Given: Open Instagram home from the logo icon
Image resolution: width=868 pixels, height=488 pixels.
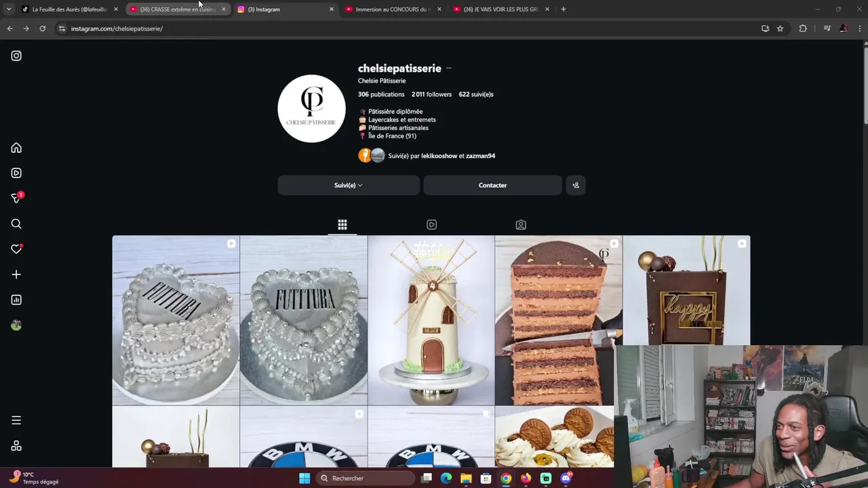Looking at the screenshot, I should tap(16, 56).
